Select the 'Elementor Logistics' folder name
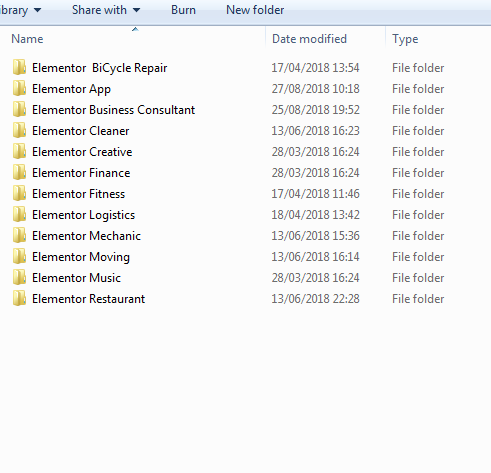 point(83,215)
